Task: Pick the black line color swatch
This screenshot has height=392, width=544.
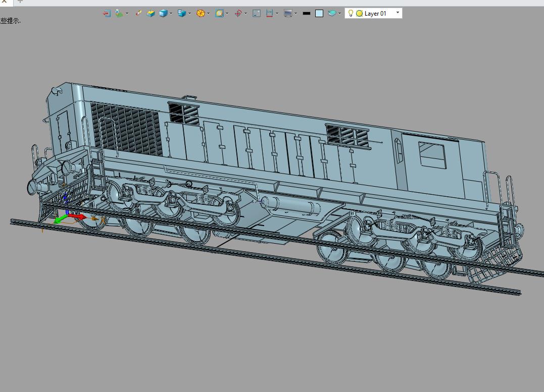Action: coord(306,14)
